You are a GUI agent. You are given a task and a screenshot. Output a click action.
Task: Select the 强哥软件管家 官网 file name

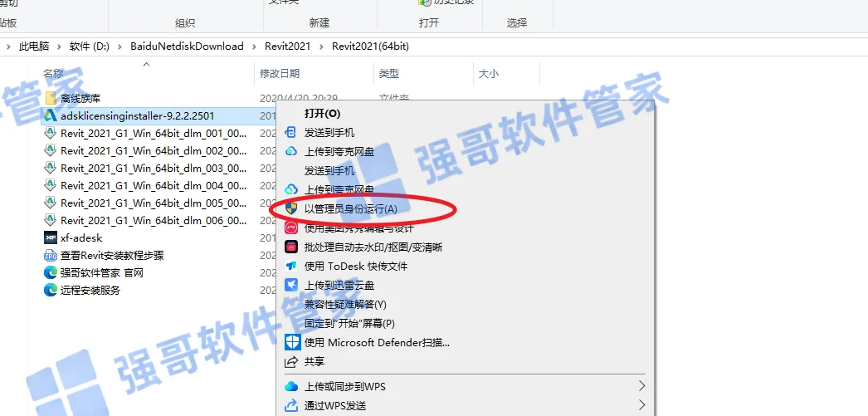[102, 272]
